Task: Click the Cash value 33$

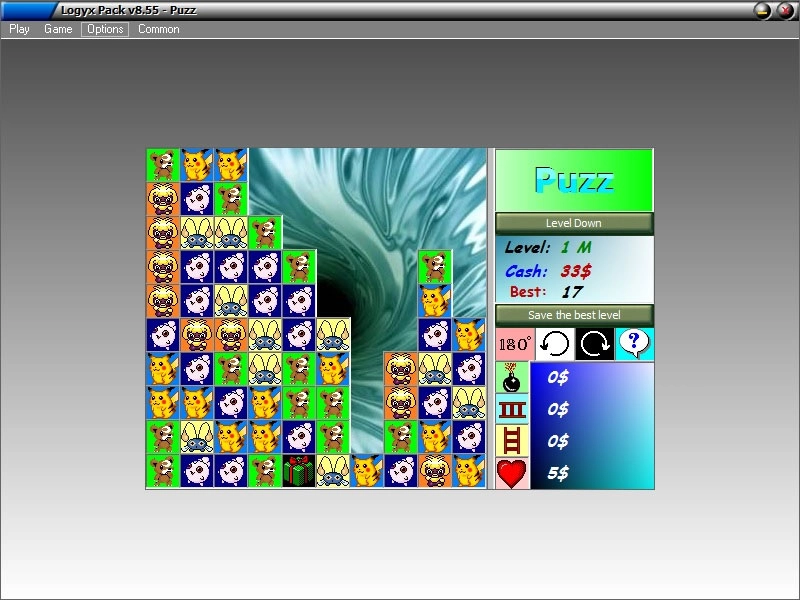Action: click(x=576, y=270)
